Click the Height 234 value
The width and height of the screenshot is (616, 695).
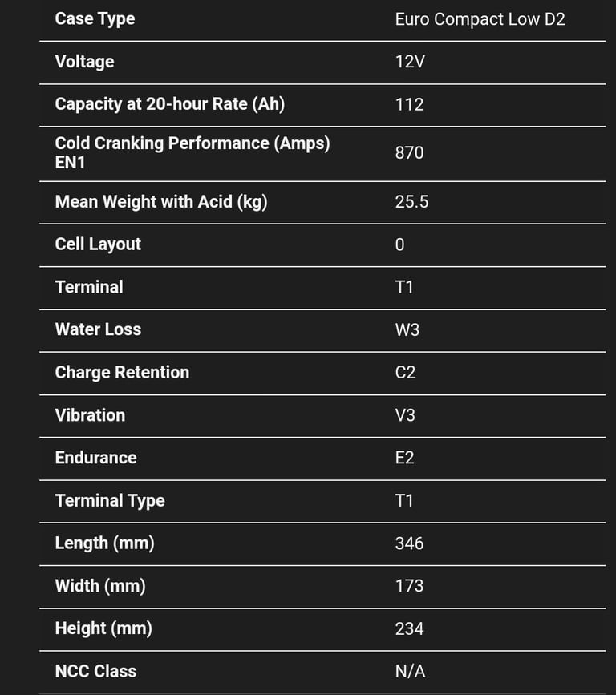[x=409, y=629]
